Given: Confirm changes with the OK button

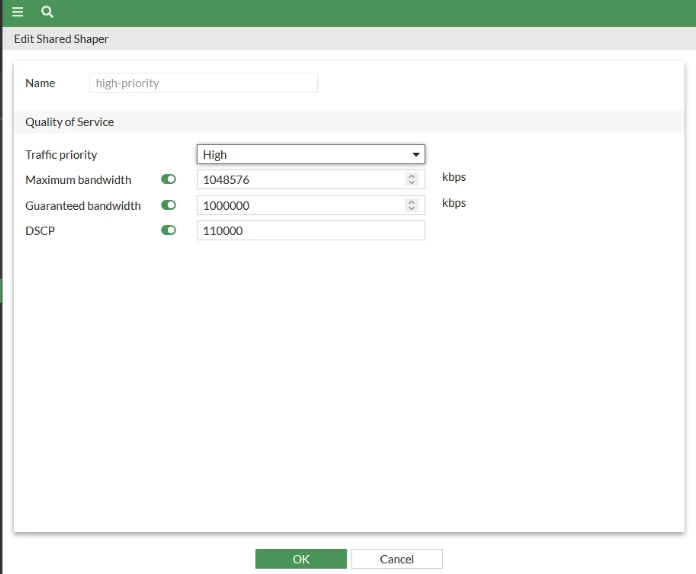Looking at the screenshot, I should coord(301,559).
